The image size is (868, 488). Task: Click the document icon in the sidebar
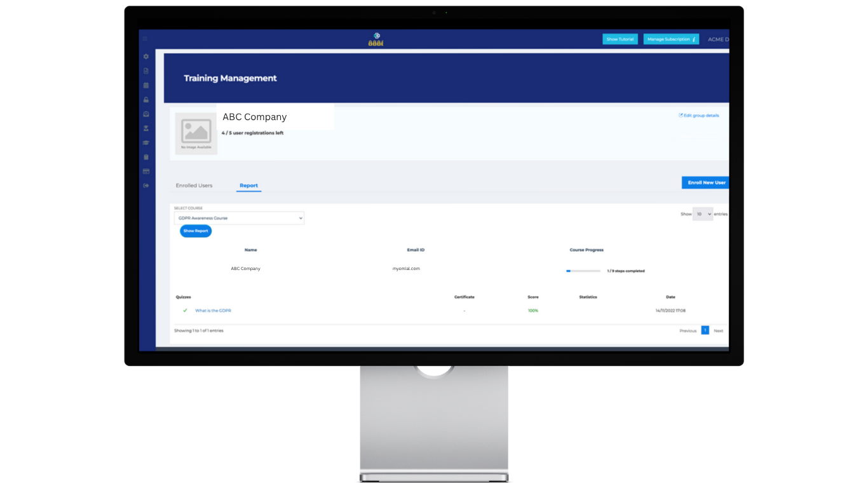click(x=146, y=71)
